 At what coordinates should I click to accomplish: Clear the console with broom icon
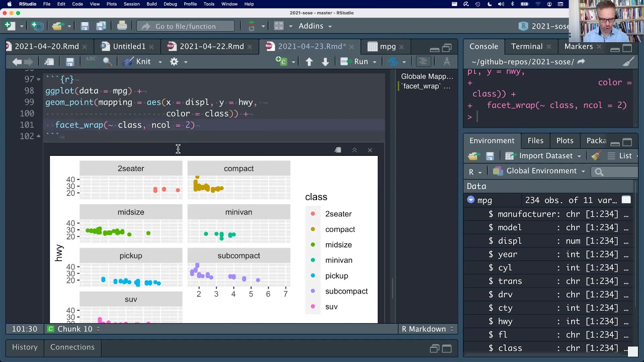628,62
